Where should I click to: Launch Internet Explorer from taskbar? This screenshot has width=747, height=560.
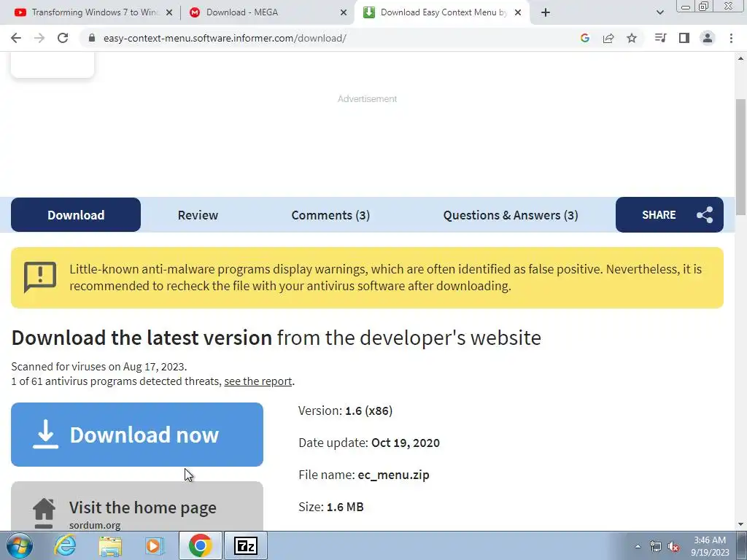(x=65, y=545)
